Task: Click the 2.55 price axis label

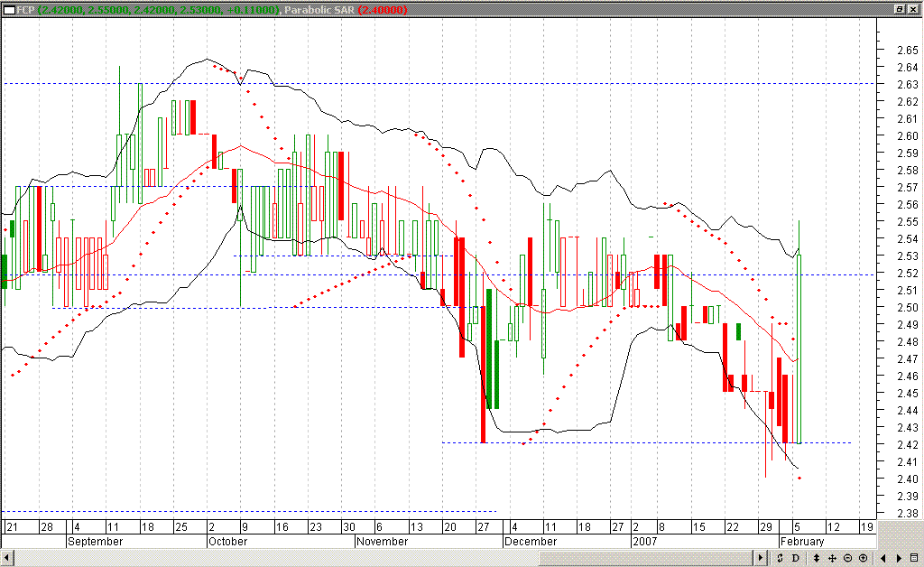Action: click(908, 222)
